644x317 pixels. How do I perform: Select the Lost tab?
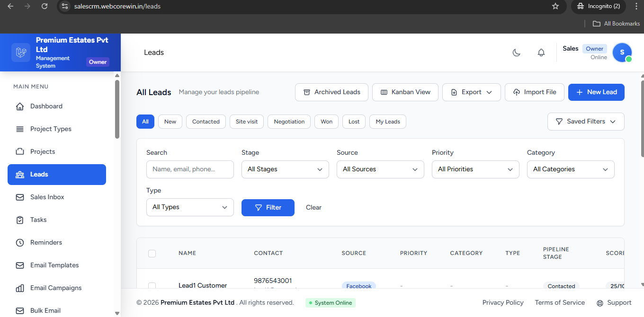pyautogui.click(x=354, y=122)
